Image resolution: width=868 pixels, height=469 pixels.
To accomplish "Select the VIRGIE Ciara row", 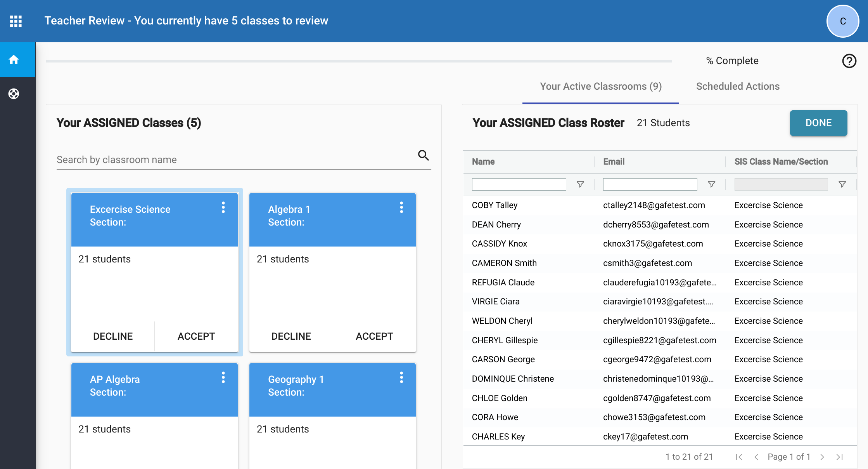I will [659, 302].
